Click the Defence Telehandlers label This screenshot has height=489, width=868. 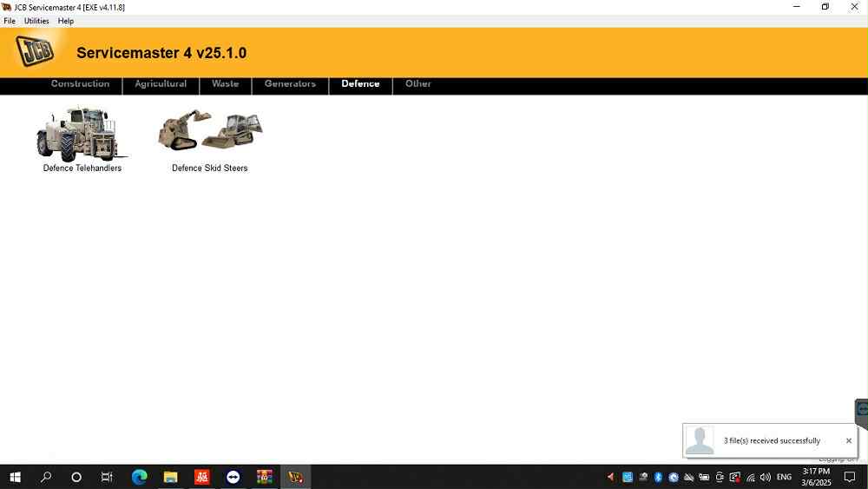82,168
